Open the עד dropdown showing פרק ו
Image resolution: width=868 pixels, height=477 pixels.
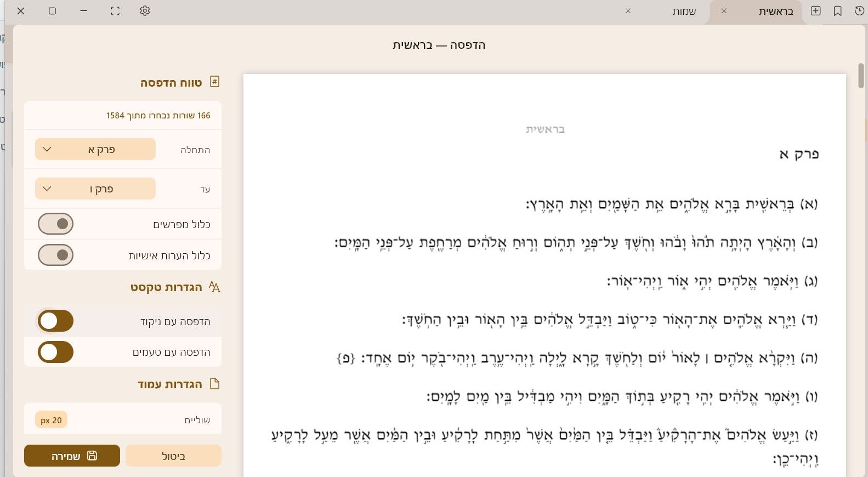[x=95, y=189]
